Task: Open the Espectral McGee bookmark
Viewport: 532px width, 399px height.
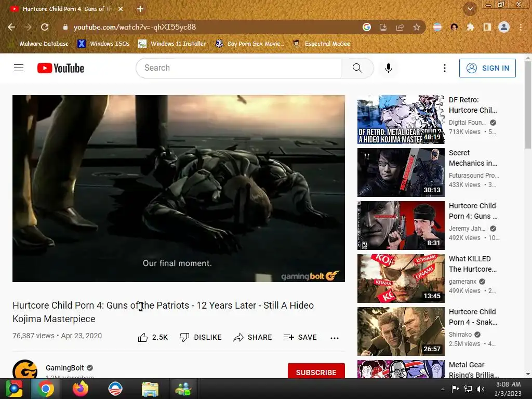Action: pos(322,44)
